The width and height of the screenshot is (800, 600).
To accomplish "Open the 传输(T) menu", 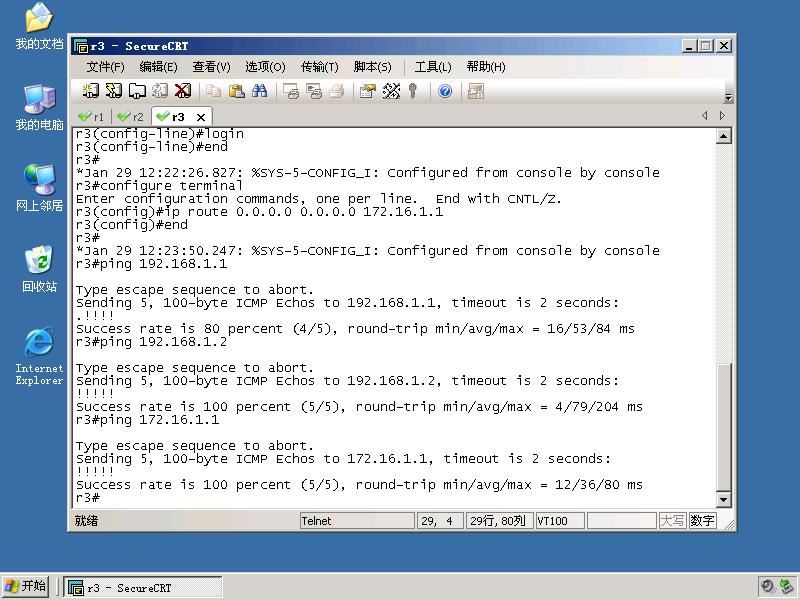I will 319,67.
